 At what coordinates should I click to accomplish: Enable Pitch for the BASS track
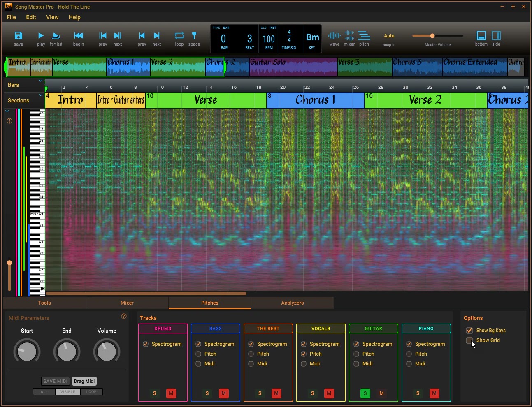coord(198,354)
